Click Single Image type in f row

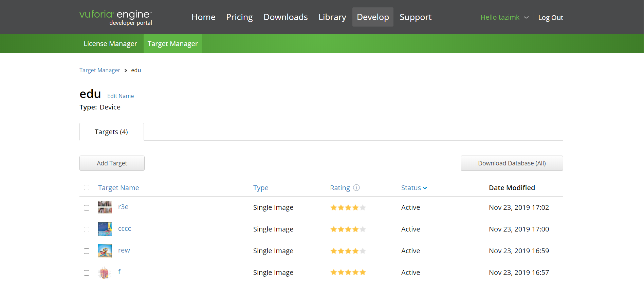[x=273, y=273]
